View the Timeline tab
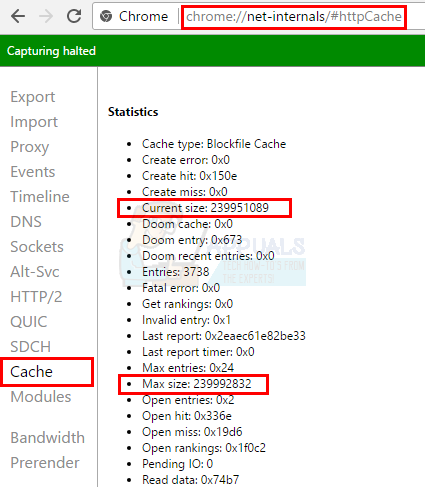The height and width of the screenshot is (487, 425). (x=40, y=197)
